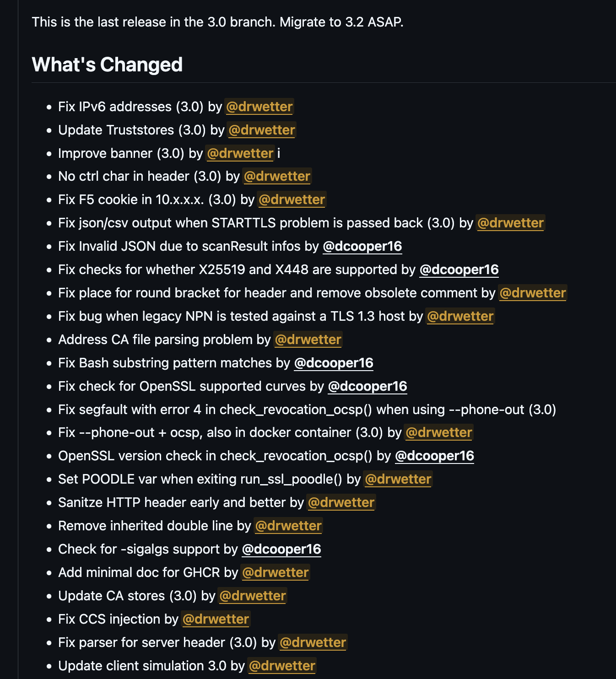This screenshot has height=679, width=616.
Task: Click @drwetter mention on Update Truststores line
Action: [262, 130]
